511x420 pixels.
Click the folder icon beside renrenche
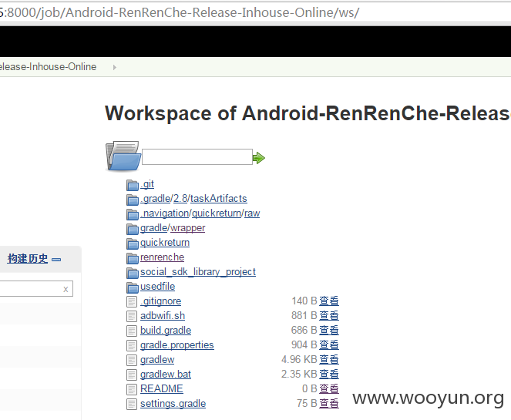click(133, 258)
